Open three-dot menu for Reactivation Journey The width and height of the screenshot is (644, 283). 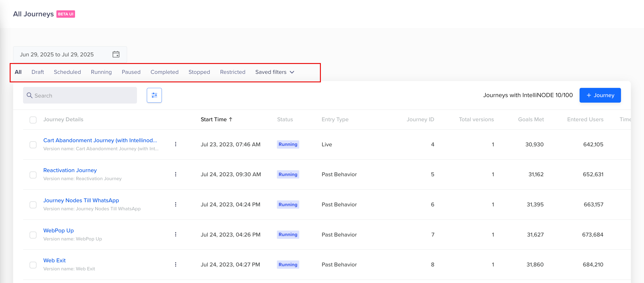175,174
